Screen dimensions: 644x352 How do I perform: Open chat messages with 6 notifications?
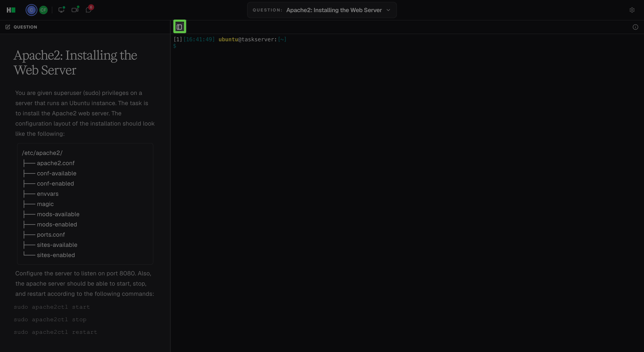point(89,10)
